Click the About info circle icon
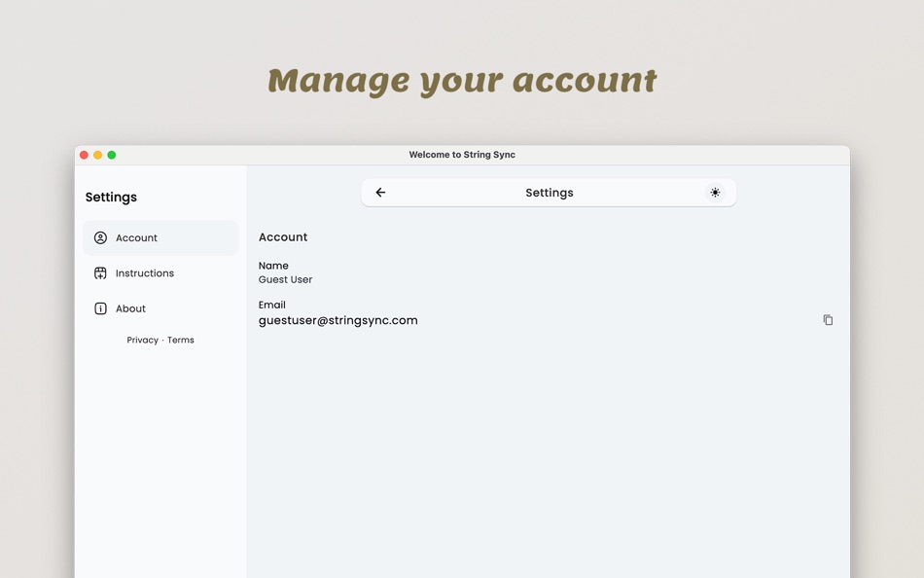The width and height of the screenshot is (924, 578). coord(100,308)
